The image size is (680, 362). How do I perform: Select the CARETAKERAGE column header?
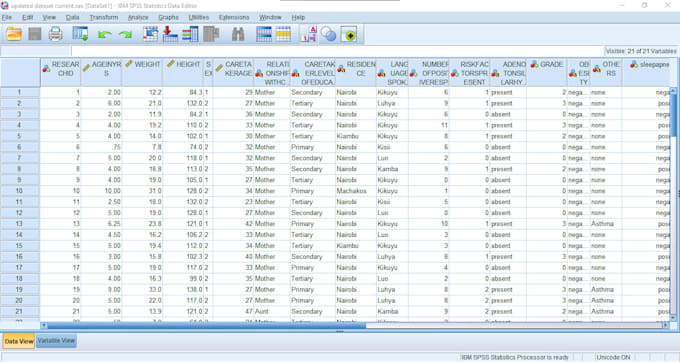[234, 72]
